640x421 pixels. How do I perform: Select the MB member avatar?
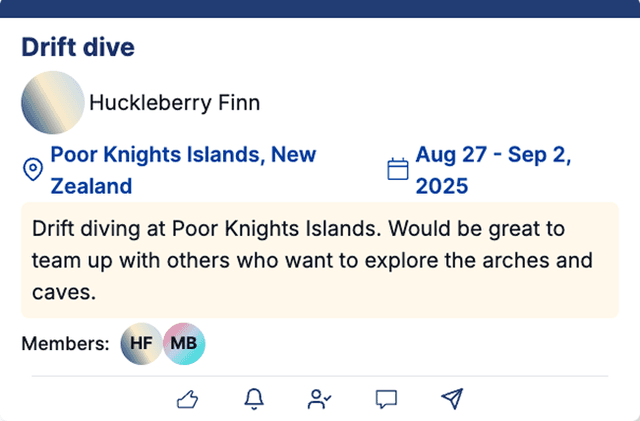(x=184, y=344)
